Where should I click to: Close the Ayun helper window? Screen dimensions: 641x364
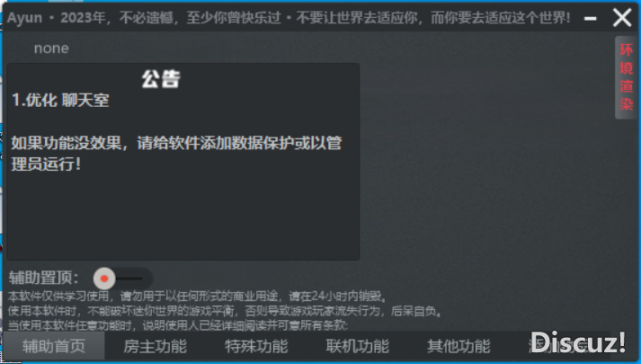tap(622, 18)
